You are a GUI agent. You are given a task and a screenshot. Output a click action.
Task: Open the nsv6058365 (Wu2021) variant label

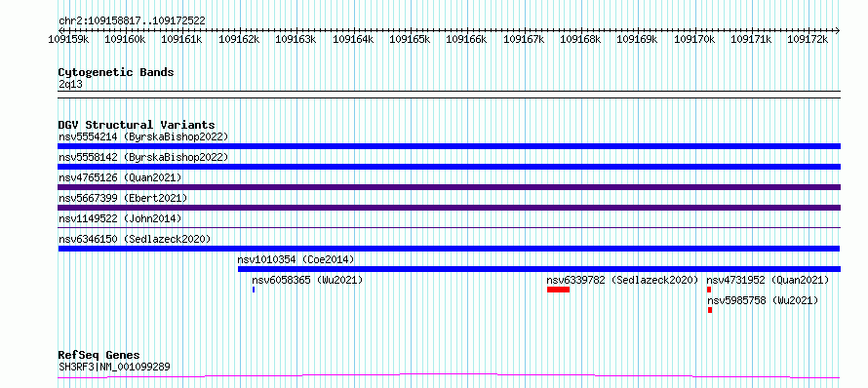click(307, 280)
